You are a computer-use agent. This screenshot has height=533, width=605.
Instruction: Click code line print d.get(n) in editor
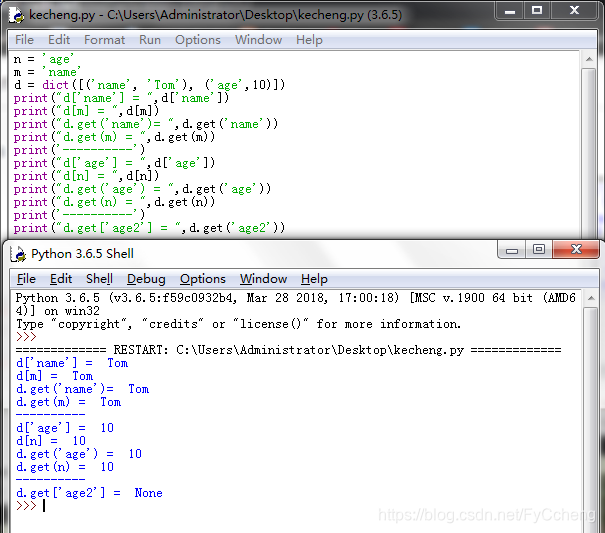coord(114,202)
